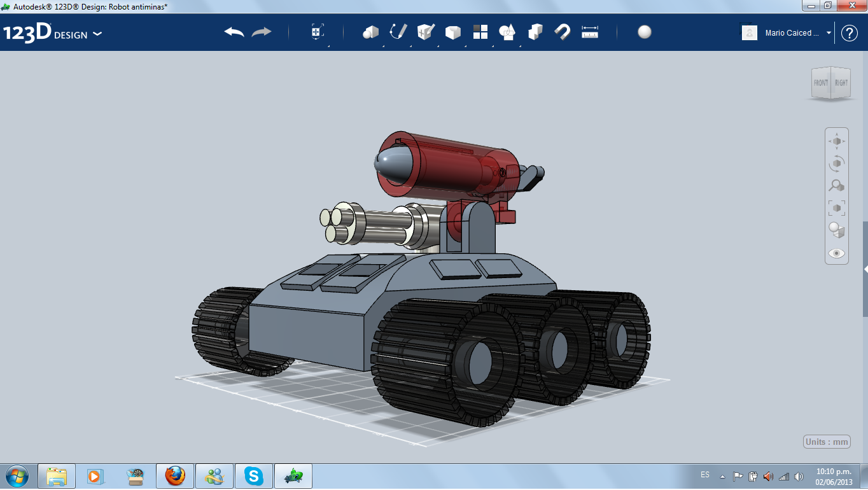The width and height of the screenshot is (868, 490).
Task: Open the Primitives shapes tool
Action: (x=370, y=32)
